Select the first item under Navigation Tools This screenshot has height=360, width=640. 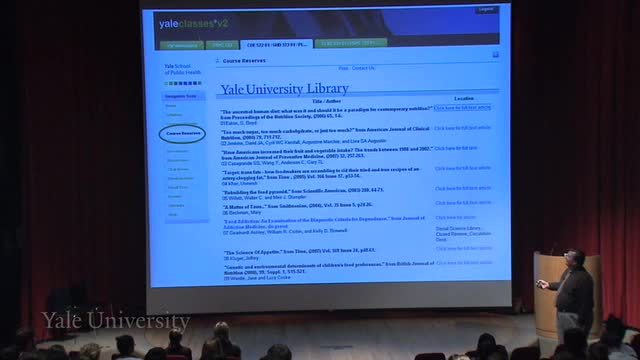click(x=171, y=106)
